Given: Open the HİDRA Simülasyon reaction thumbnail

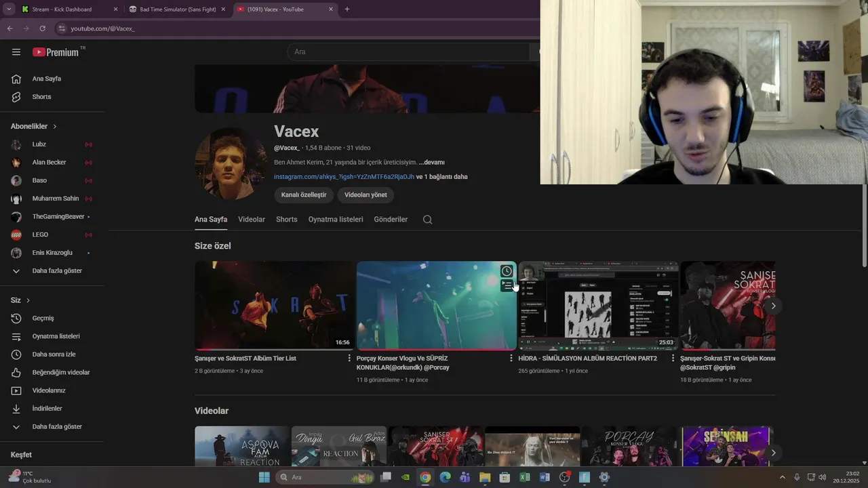Looking at the screenshot, I should [x=598, y=306].
